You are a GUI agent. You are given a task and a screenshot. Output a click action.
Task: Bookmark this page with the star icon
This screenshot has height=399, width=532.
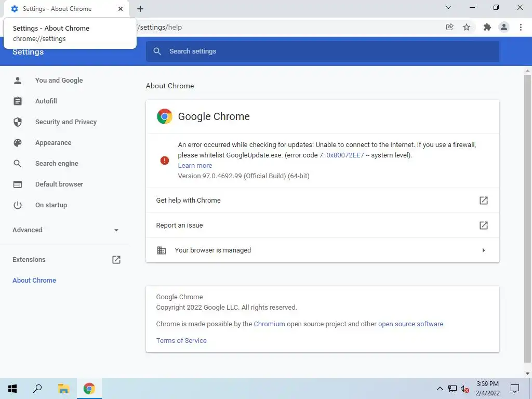coord(467,27)
